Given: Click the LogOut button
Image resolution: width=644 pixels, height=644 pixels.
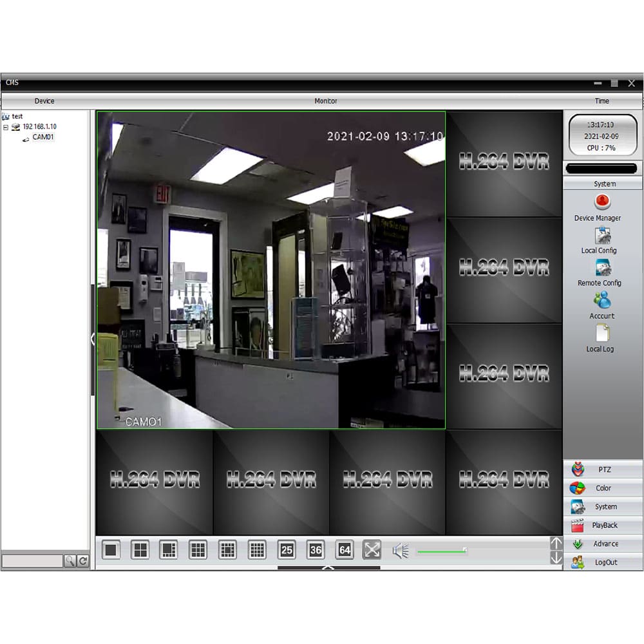Looking at the screenshot, I should [602, 562].
